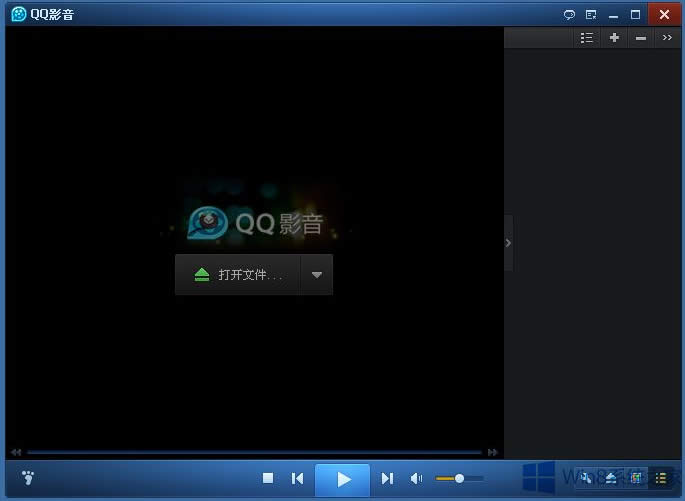Maximize the QQ影音 window
The image size is (685, 501).
(635, 15)
